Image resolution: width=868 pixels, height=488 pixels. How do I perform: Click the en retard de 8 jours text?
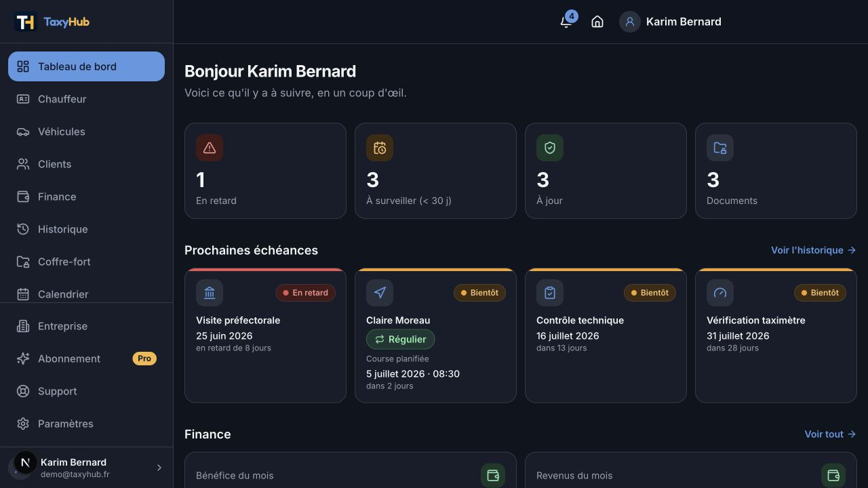(233, 348)
